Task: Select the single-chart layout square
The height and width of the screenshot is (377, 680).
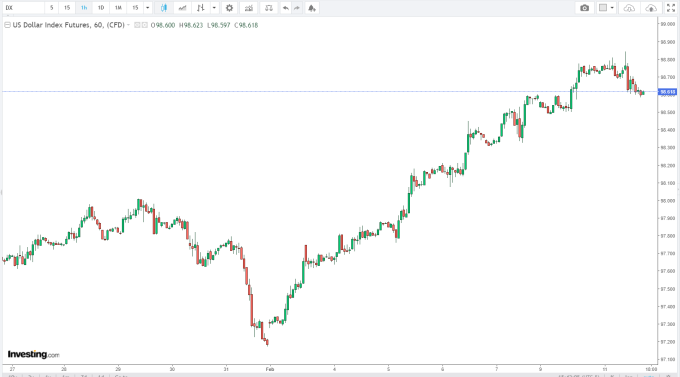Action: [x=603, y=8]
